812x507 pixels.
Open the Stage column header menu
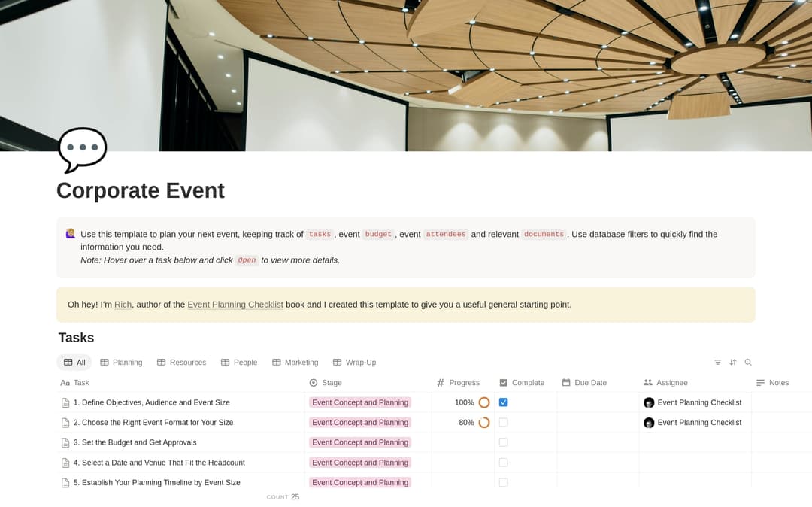tap(368, 383)
